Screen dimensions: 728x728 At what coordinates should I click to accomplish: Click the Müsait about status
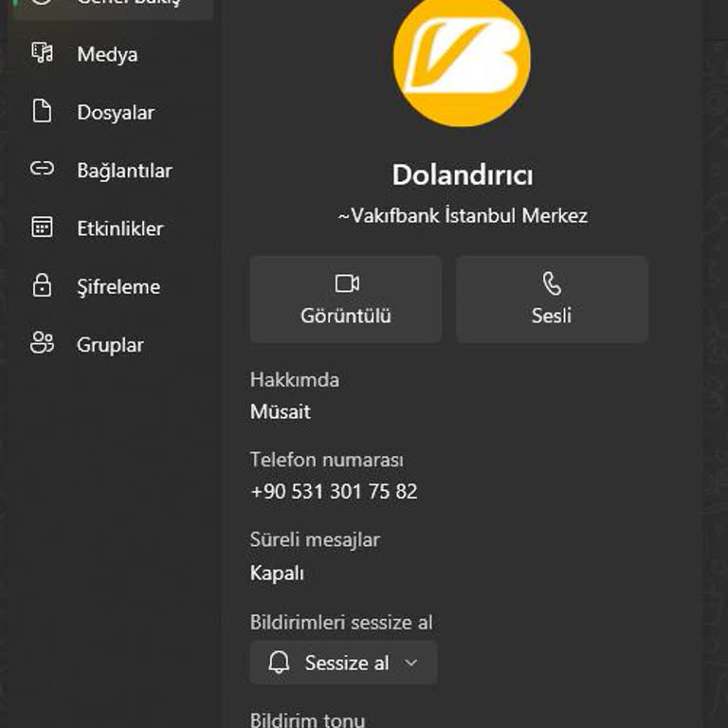[281, 411]
